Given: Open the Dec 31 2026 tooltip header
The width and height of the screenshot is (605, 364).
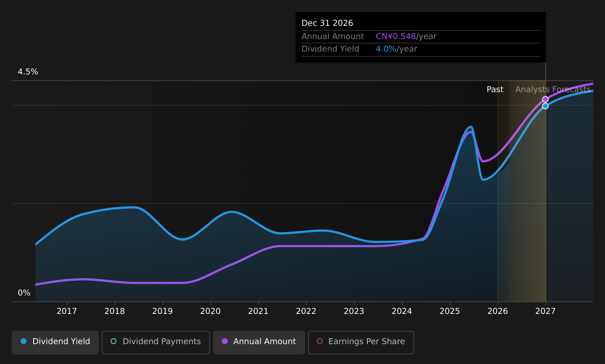Looking at the screenshot, I should [327, 23].
